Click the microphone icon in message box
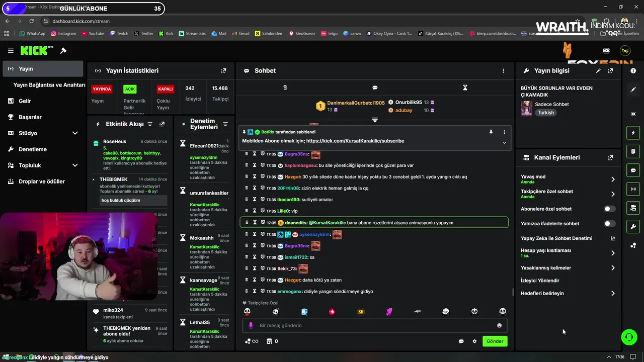Image resolution: width=644 pixels, height=362 pixels. coord(251,325)
